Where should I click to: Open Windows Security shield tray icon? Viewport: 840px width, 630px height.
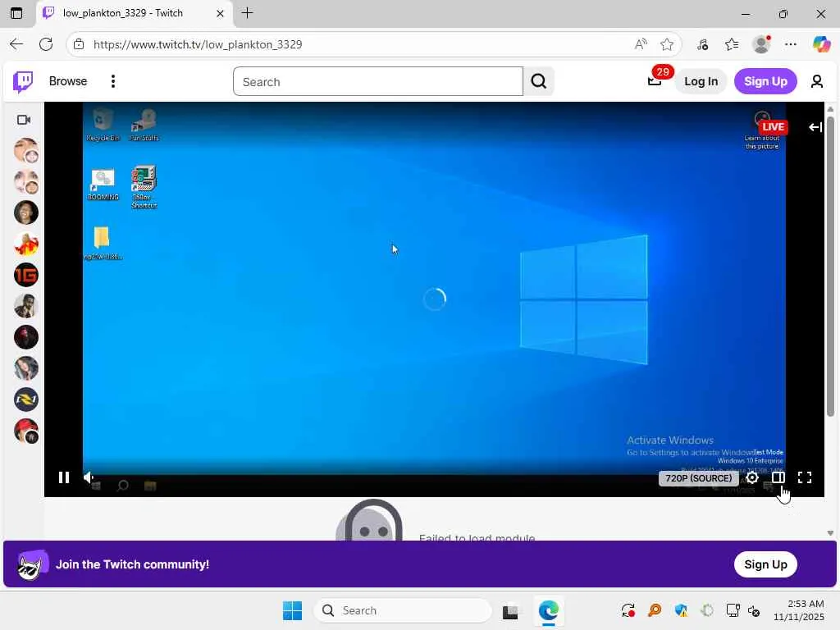coord(681,610)
